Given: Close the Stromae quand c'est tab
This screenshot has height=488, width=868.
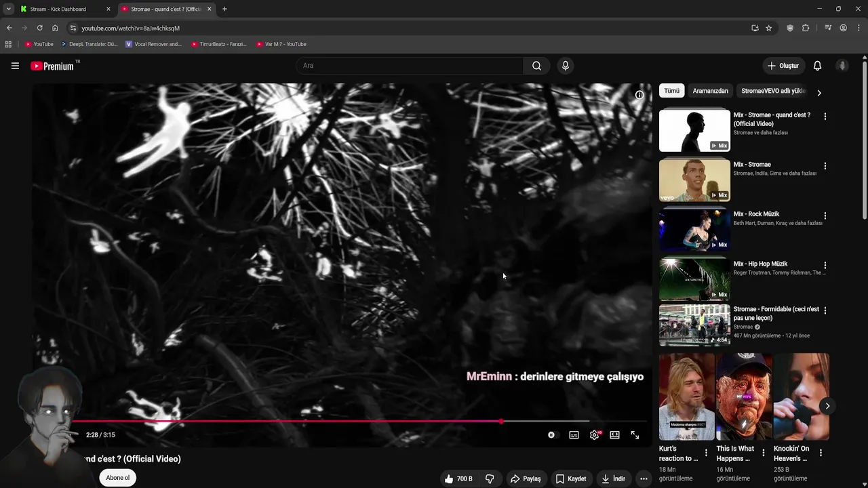Looking at the screenshot, I should click(209, 9).
